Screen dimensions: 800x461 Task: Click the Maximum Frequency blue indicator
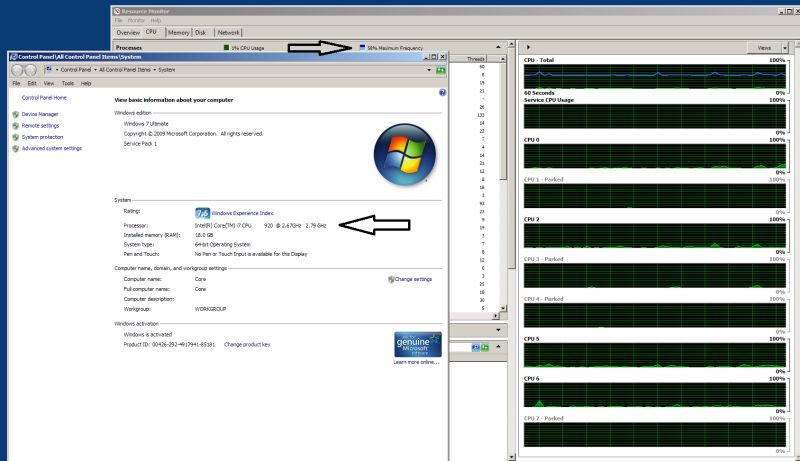point(362,47)
